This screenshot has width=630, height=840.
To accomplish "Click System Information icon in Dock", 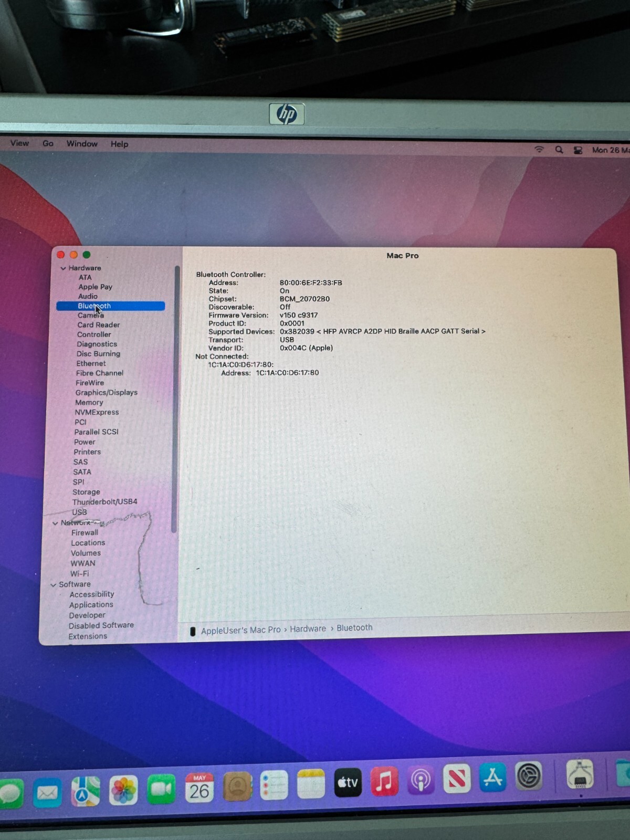I will coord(580,774).
